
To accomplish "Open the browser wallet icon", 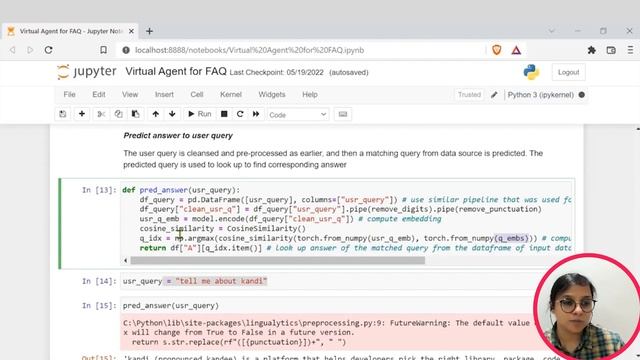I will [x=611, y=50].
